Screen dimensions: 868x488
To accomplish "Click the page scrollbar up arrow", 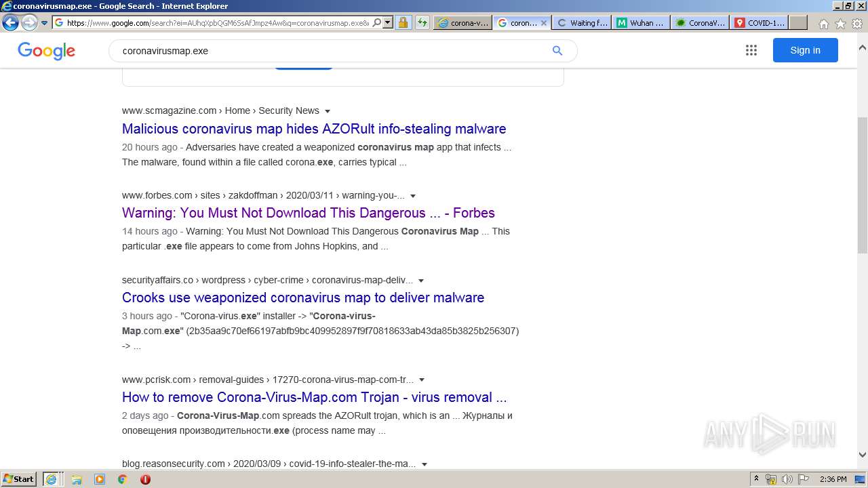I will tap(862, 48).
